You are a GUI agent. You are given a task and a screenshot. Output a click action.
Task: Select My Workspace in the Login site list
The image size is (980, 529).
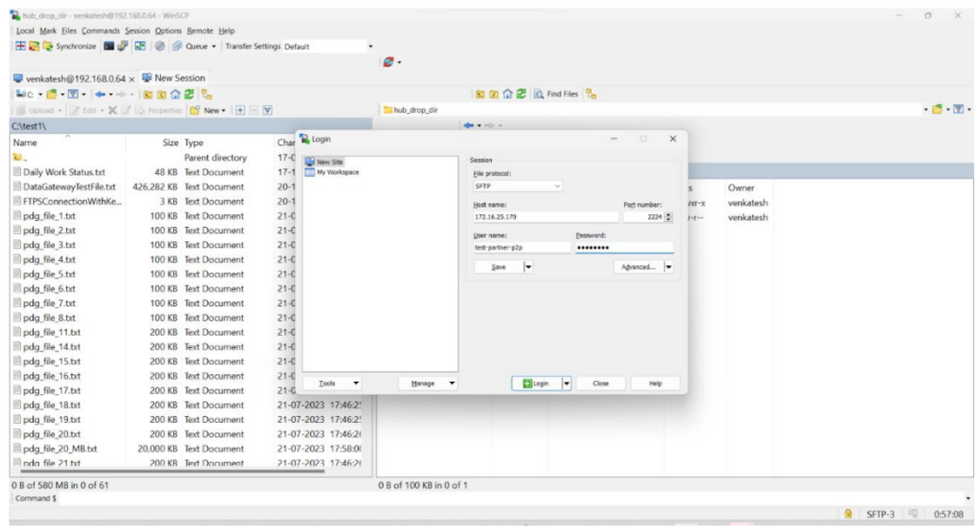tap(337, 172)
